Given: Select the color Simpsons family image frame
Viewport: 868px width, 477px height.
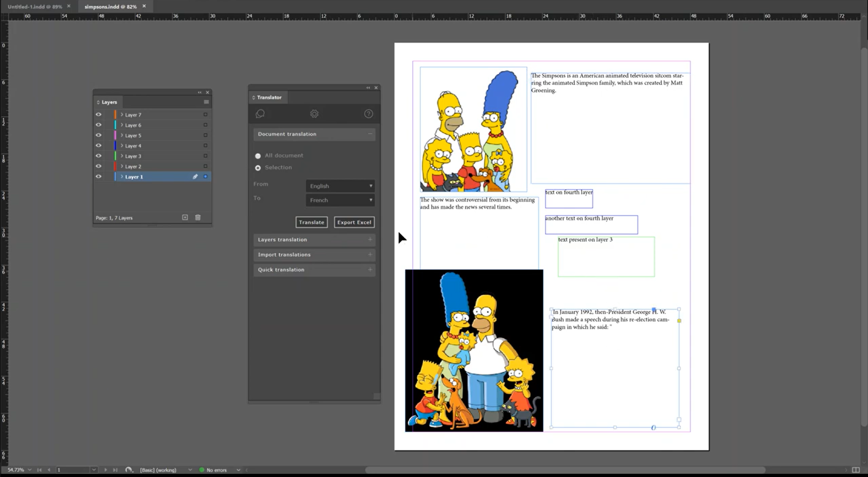Looking at the screenshot, I should click(x=473, y=129).
